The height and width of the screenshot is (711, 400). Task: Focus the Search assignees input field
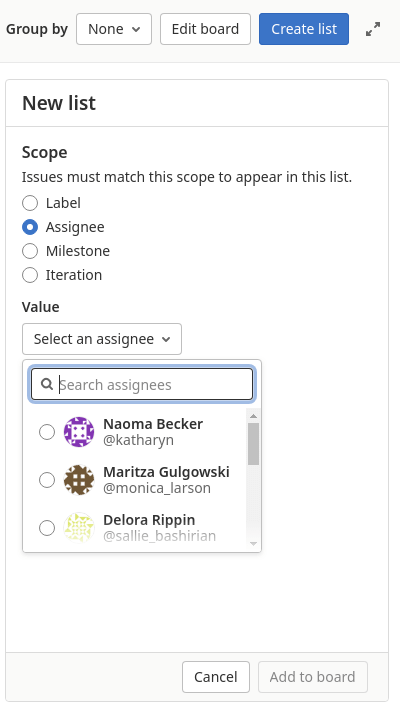tap(142, 385)
